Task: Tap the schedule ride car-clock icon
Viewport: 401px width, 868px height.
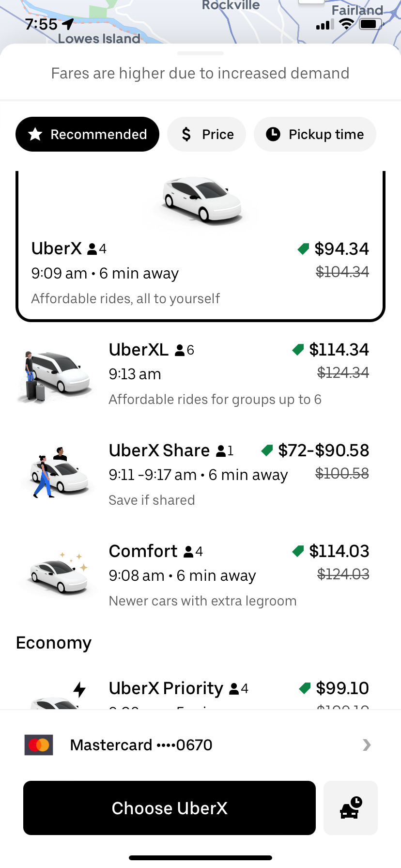Action: click(351, 808)
